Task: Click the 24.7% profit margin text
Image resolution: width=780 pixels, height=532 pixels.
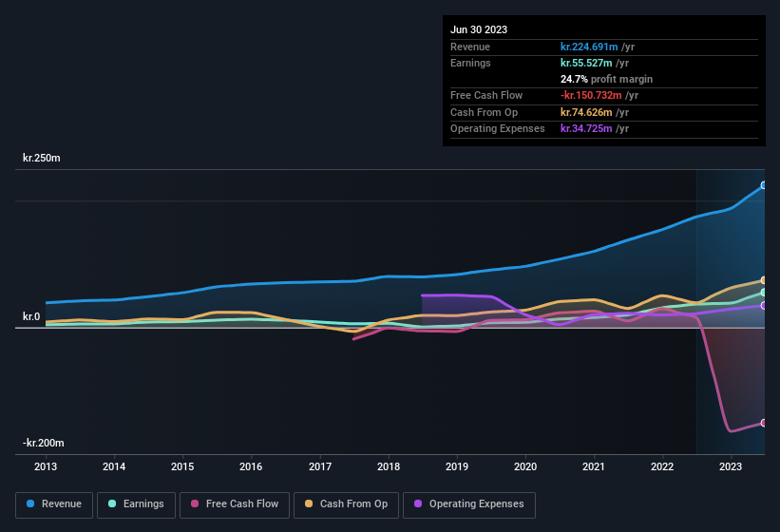Action: (x=606, y=79)
